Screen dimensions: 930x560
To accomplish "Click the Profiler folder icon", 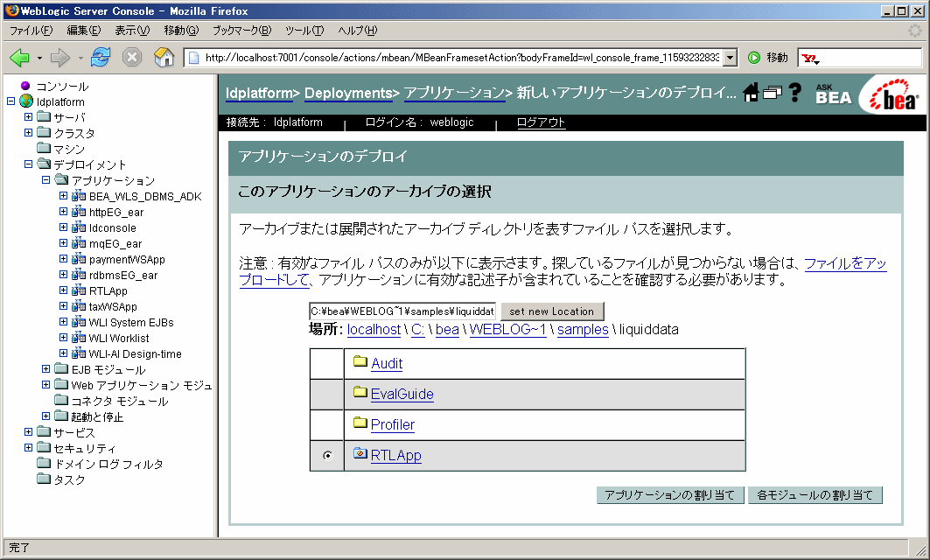I will [360, 423].
